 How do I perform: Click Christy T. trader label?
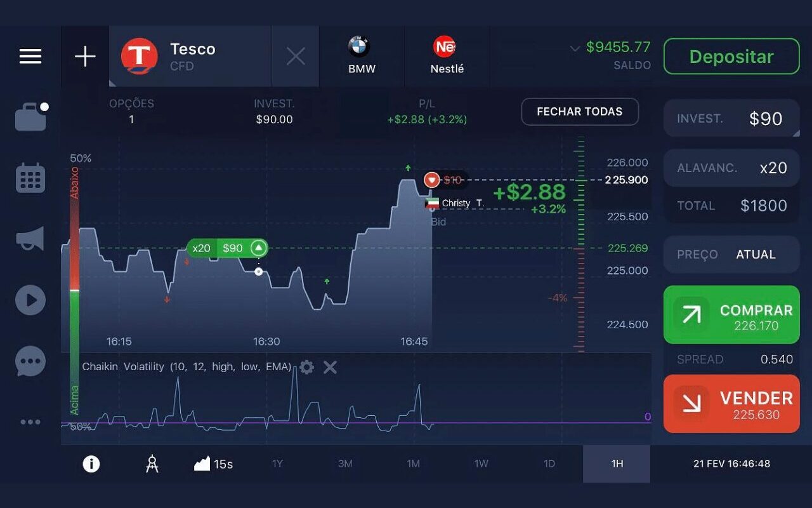pyautogui.click(x=455, y=203)
